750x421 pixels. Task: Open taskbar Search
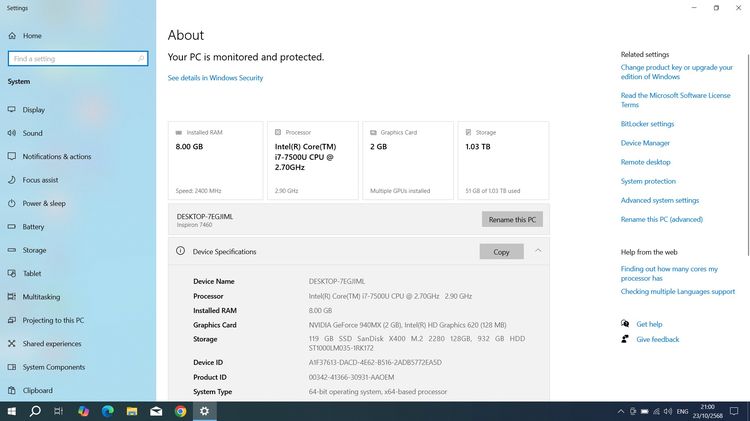[35, 411]
